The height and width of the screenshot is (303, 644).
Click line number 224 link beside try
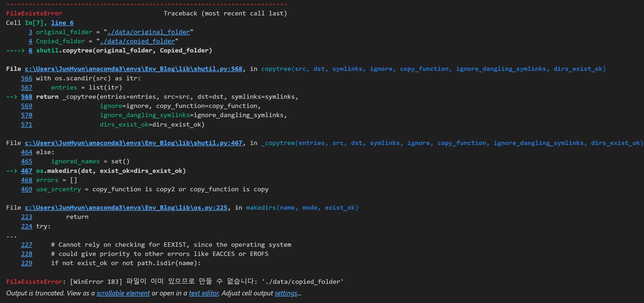(27, 226)
